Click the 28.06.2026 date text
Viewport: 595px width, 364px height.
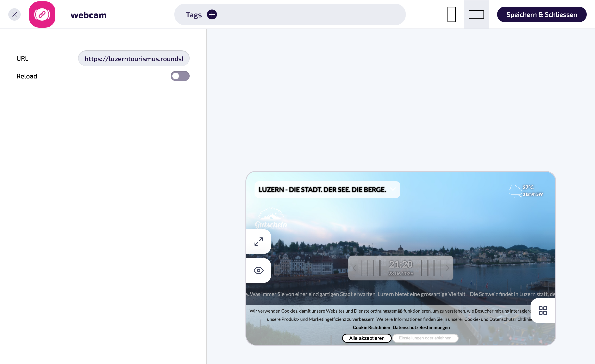click(x=401, y=274)
